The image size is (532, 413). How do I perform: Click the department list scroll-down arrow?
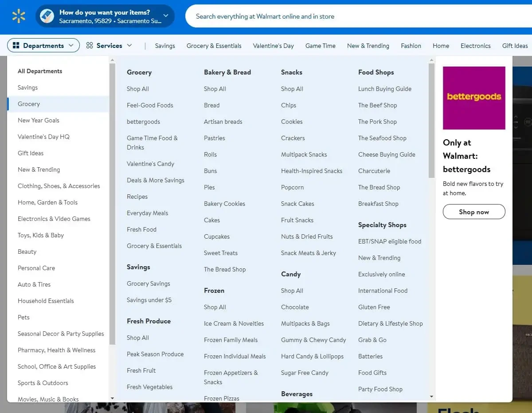coord(112,398)
